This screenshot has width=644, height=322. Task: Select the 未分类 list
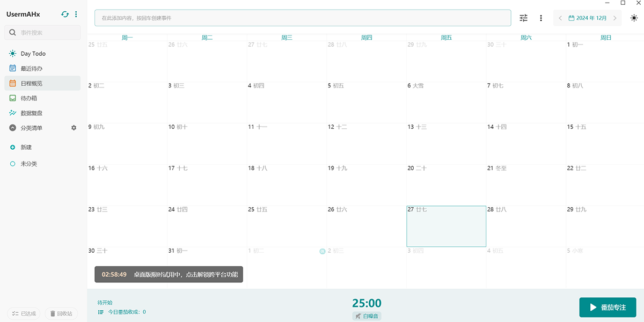pyautogui.click(x=28, y=164)
